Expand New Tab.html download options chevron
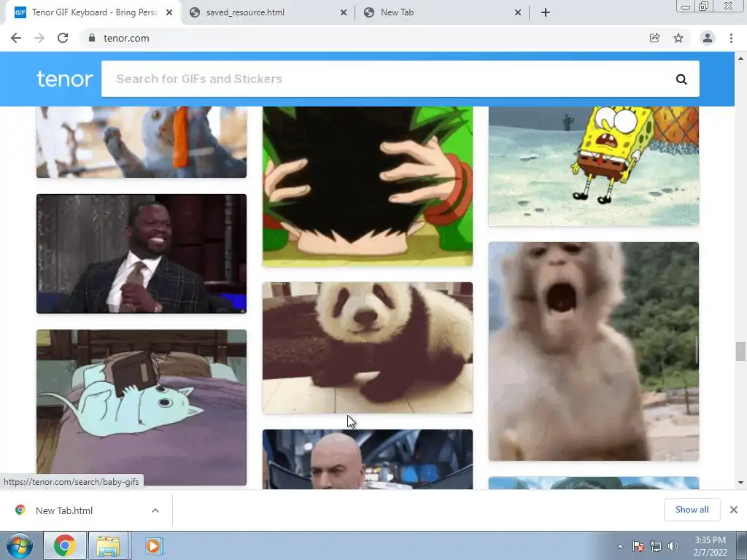This screenshot has height=560, width=747. (155, 510)
